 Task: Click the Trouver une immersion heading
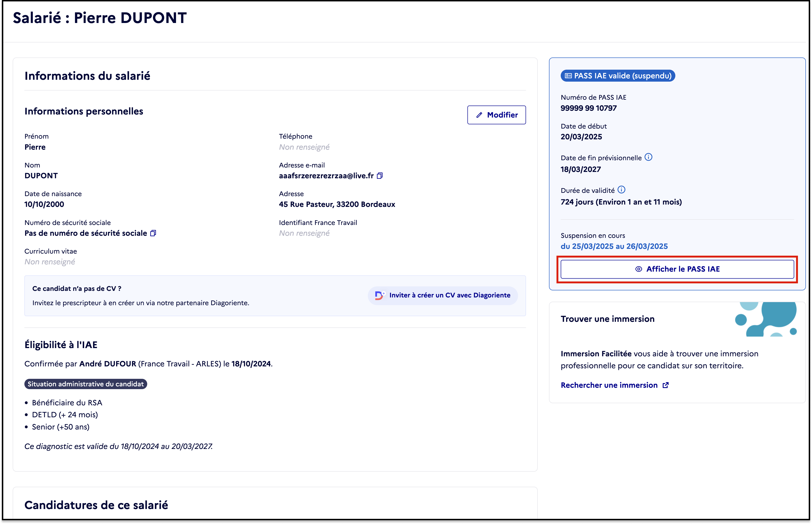(x=608, y=319)
